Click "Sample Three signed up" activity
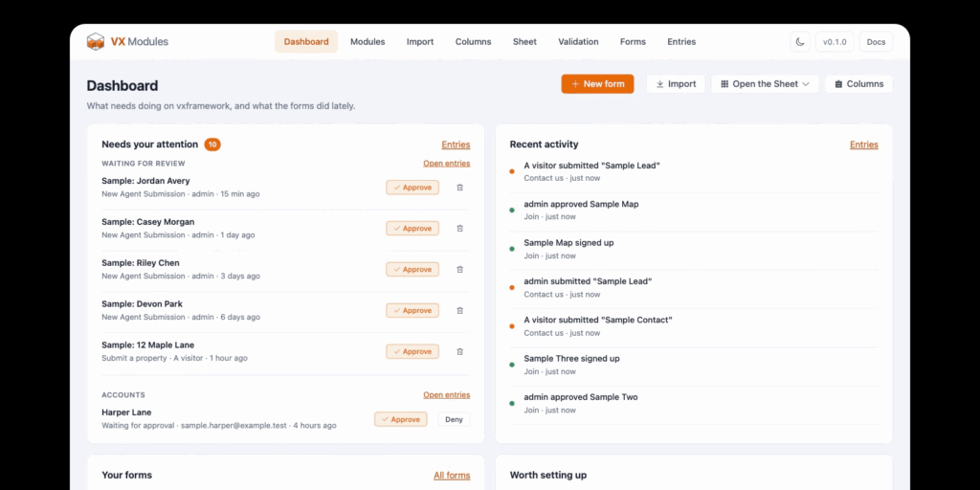This screenshot has height=490, width=980. pyautogui.click(x=572, y=359)
